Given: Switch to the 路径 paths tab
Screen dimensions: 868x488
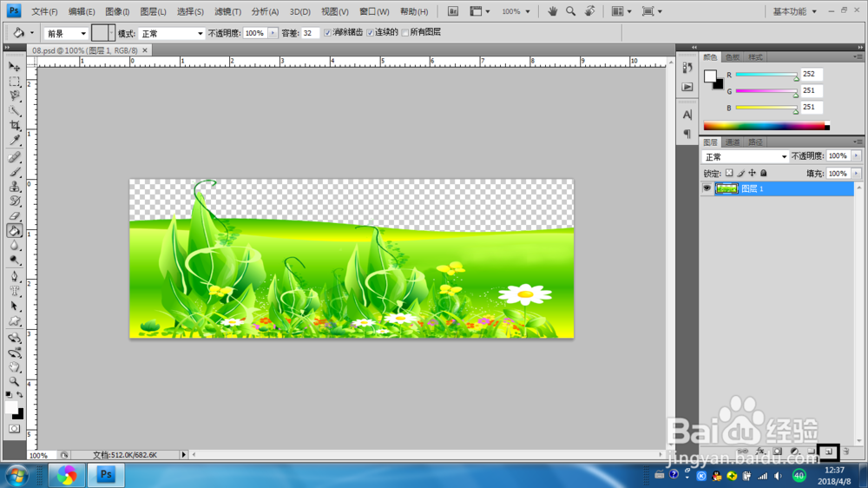Looking at the screenshot, I should [755, 142].
